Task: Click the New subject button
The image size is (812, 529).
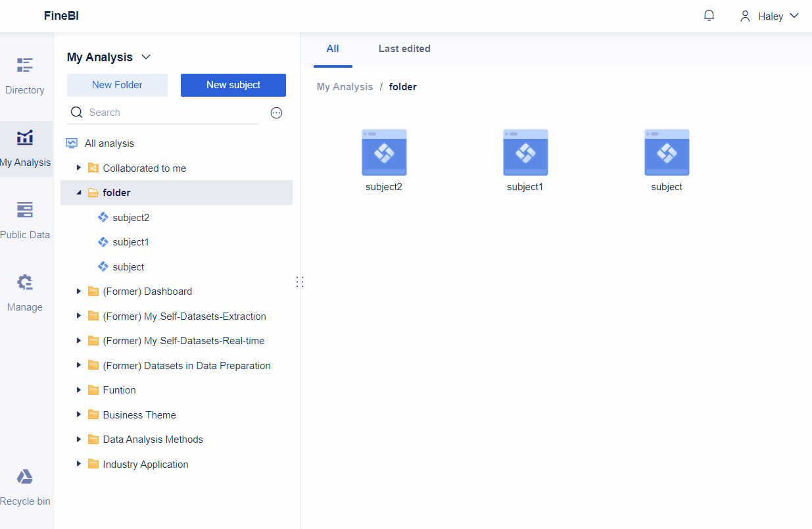Action: click(x=233, y=85)
